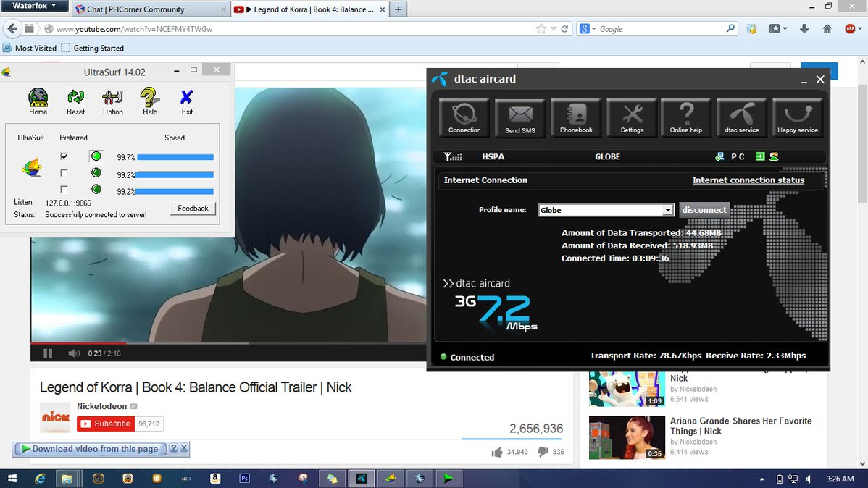Open Send SMS in dtac aircard
This screenshot has width=868, height=488.
[x=519, y=117]
